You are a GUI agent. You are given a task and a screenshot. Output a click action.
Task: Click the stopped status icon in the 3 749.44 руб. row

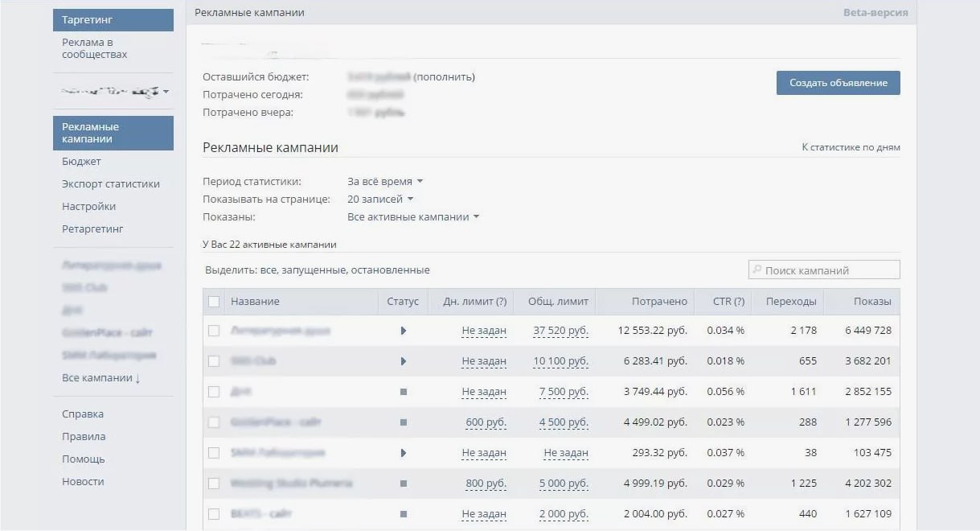tap(403, 392)
